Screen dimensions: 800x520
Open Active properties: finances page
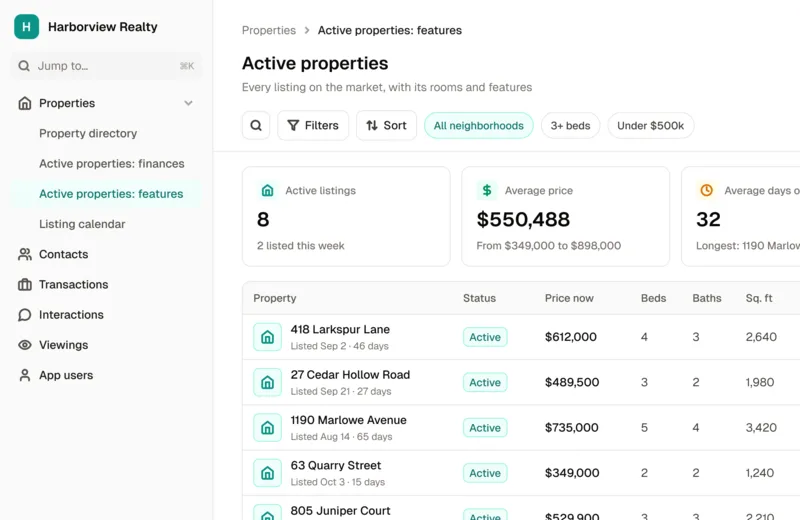coord(106,163)
